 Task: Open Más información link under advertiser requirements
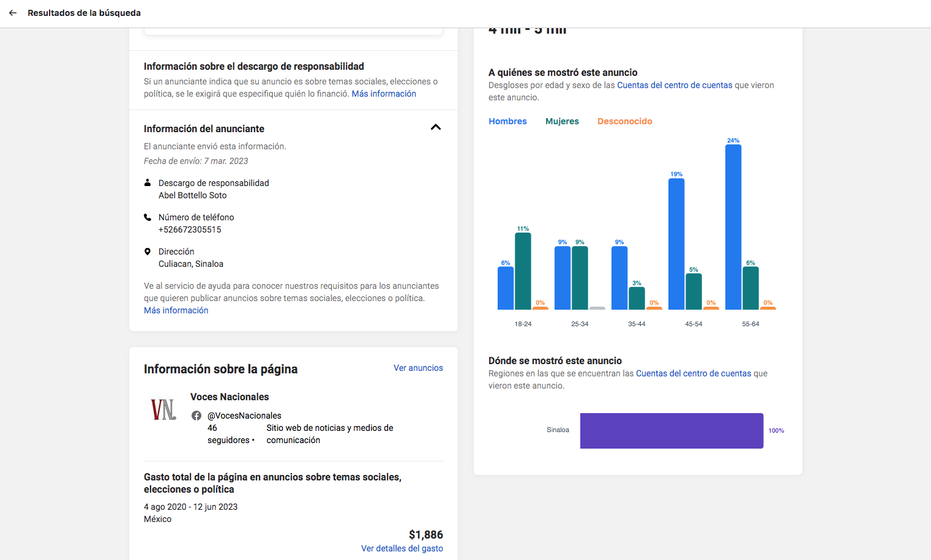point(176,310)
